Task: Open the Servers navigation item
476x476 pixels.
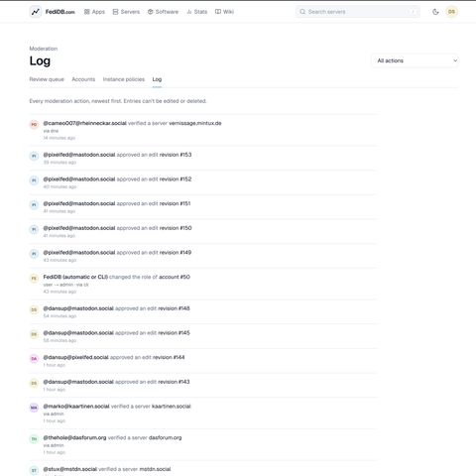Action: click(126, 12)
